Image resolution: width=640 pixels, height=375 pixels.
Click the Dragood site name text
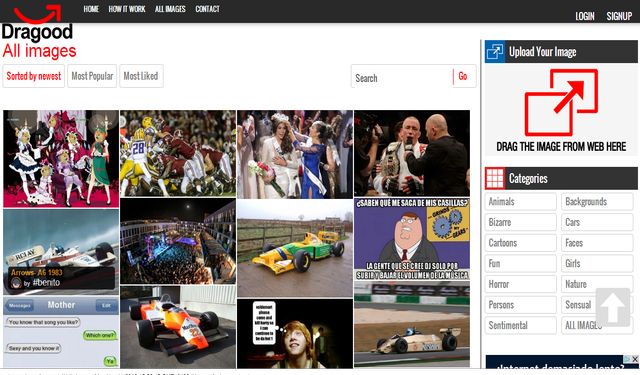37,32
